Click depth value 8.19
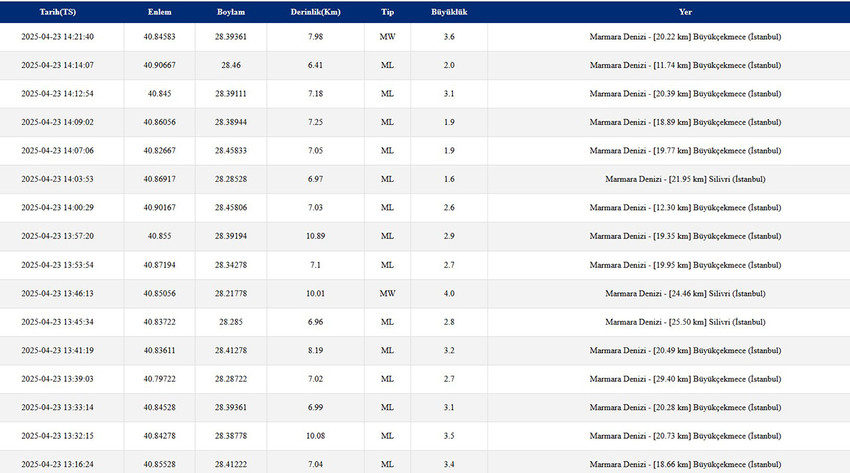Screen dimensions: 850x473 (x=315, y=351)
